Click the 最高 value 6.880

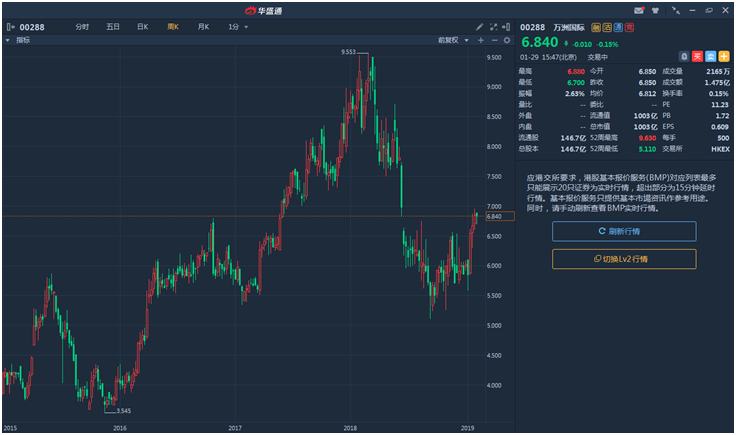click(x=576, y=72)
